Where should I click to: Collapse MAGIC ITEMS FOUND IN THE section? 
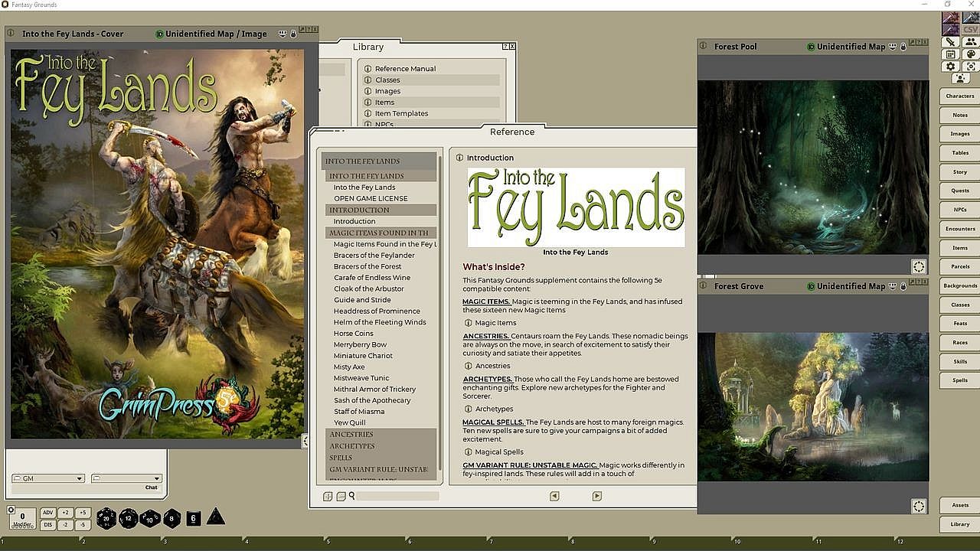[x=381, y=233]
